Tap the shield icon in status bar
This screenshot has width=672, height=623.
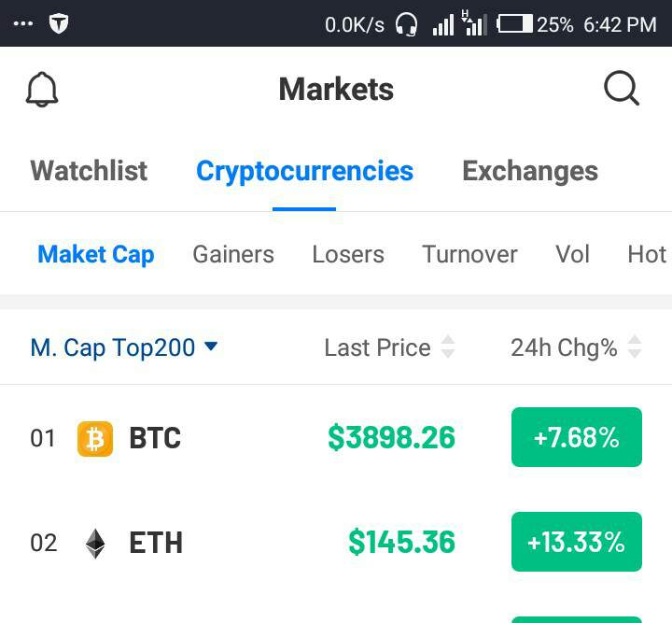pyautogui.click(x=59, y=24)
